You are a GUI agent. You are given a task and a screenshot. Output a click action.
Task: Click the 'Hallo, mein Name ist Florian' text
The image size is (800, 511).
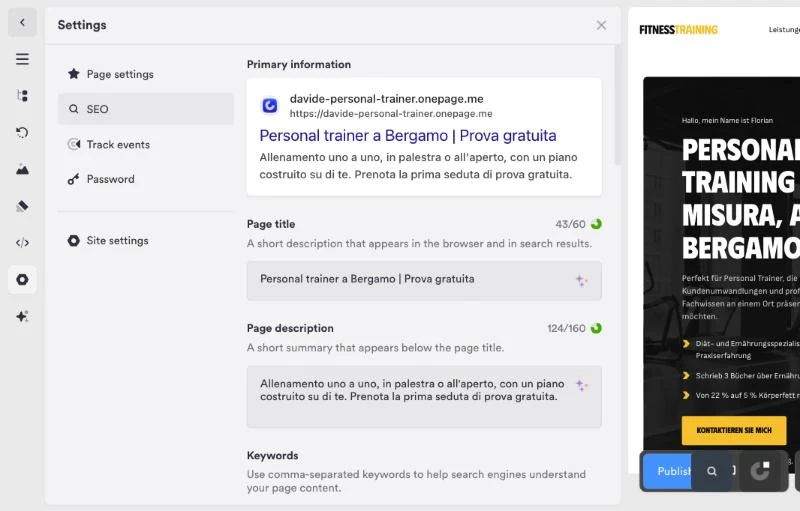[x=727, y=120]
